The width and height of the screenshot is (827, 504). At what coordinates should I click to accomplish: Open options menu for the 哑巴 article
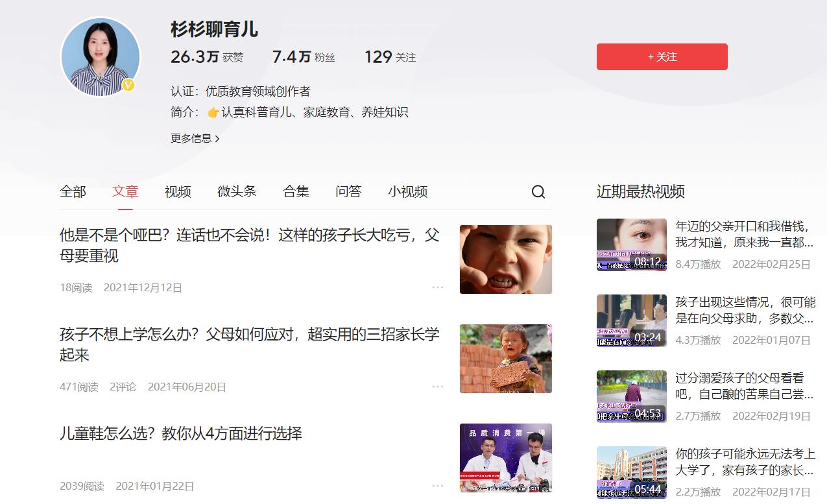(438, 287)
